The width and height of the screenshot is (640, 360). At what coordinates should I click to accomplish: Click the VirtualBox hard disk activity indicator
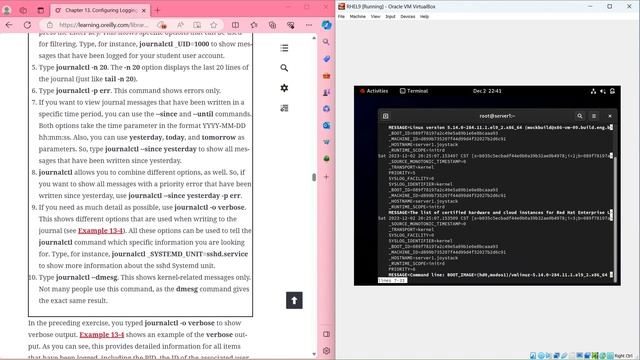[x=533, y=356]
